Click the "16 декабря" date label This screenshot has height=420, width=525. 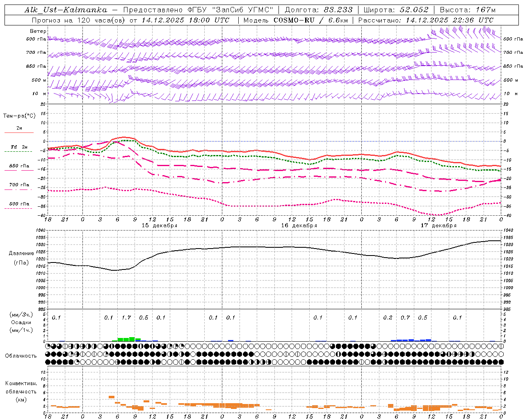point(299,226)
